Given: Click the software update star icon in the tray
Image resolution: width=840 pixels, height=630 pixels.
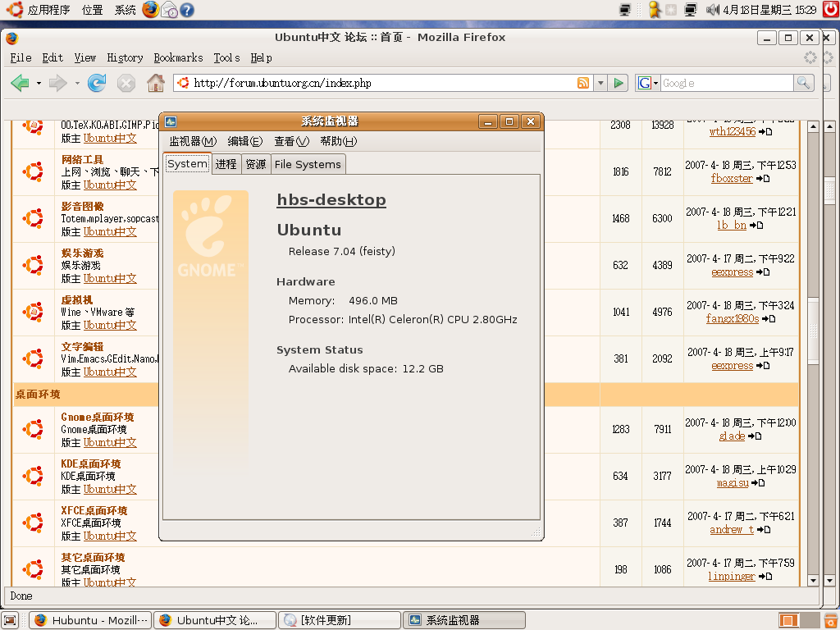Looking at the screenshot, I should click(x=671, y=10).
